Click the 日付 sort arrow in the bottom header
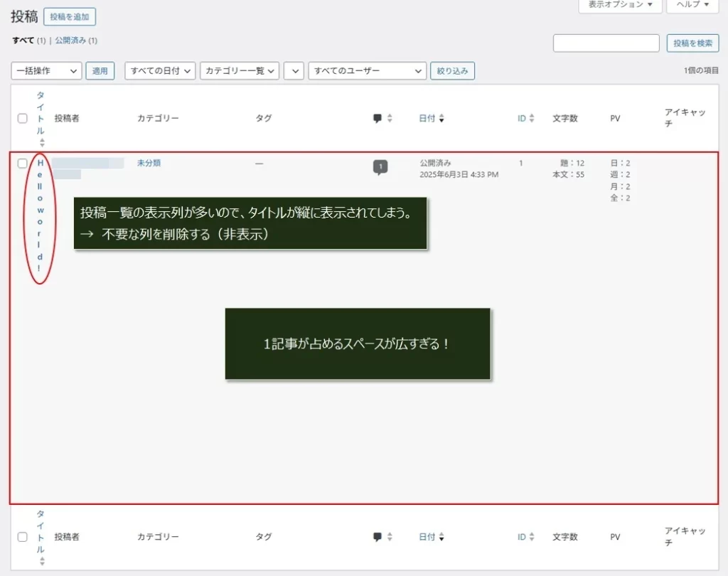 click(442, 537)
